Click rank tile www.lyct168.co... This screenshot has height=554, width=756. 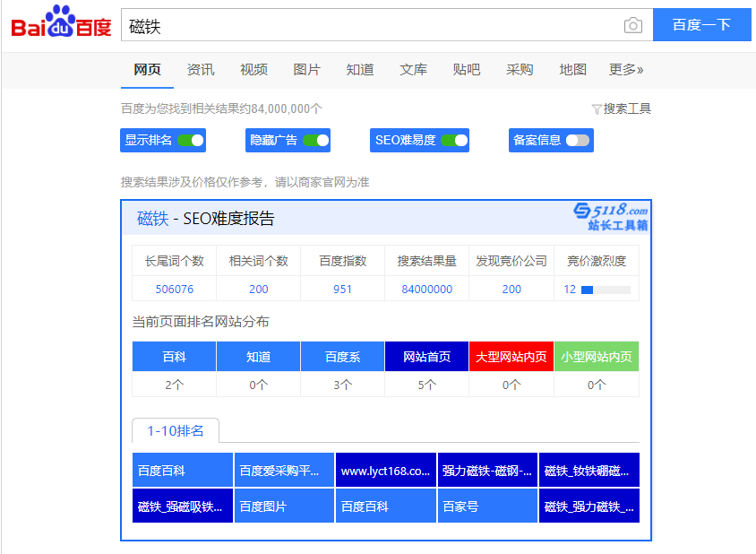coord(386,470)
